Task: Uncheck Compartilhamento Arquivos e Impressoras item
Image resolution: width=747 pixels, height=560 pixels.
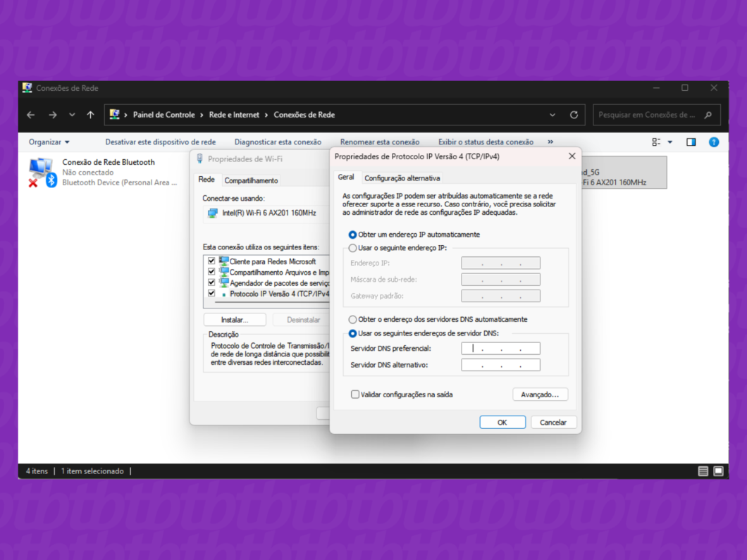Action: (211, 272)
